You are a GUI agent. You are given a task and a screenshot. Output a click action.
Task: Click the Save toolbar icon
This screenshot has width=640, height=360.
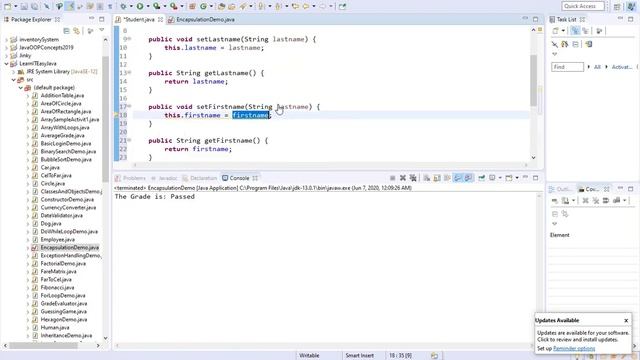click(24, 7)
